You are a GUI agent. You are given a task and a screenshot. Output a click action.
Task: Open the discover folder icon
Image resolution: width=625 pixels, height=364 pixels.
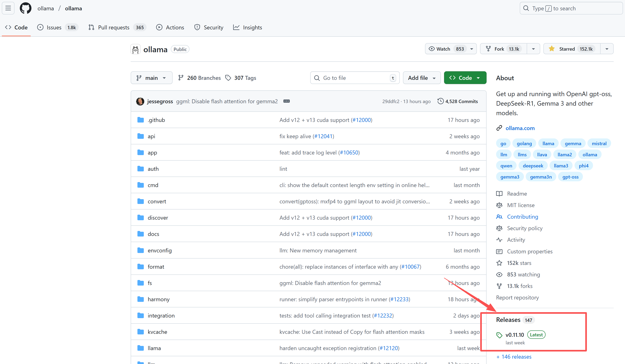[141, 218]
